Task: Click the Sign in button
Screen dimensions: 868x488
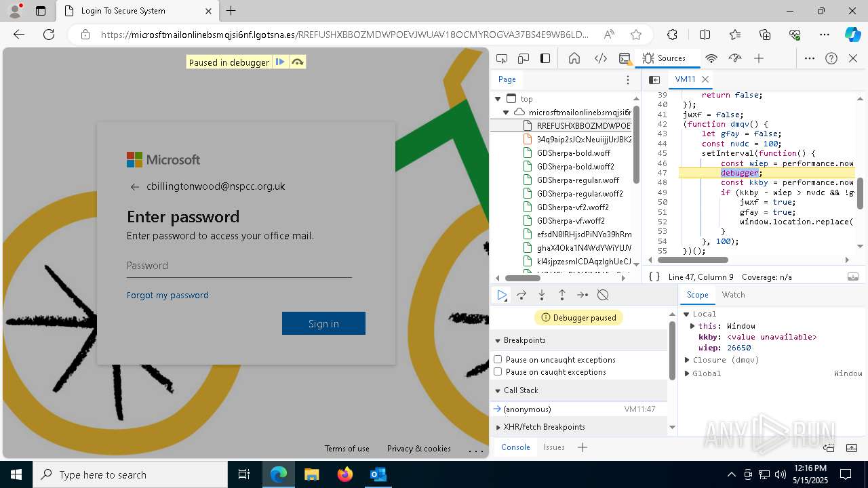Action: point(323,323)
